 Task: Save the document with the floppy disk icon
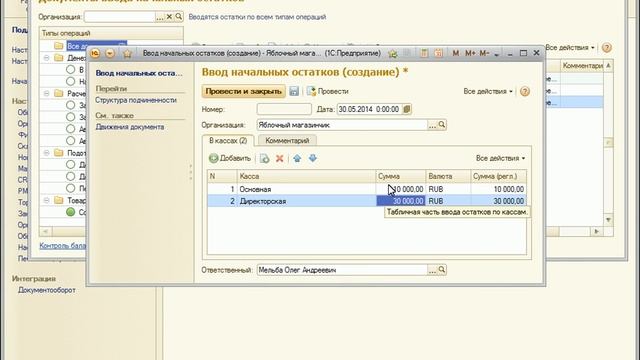point(294,91)
